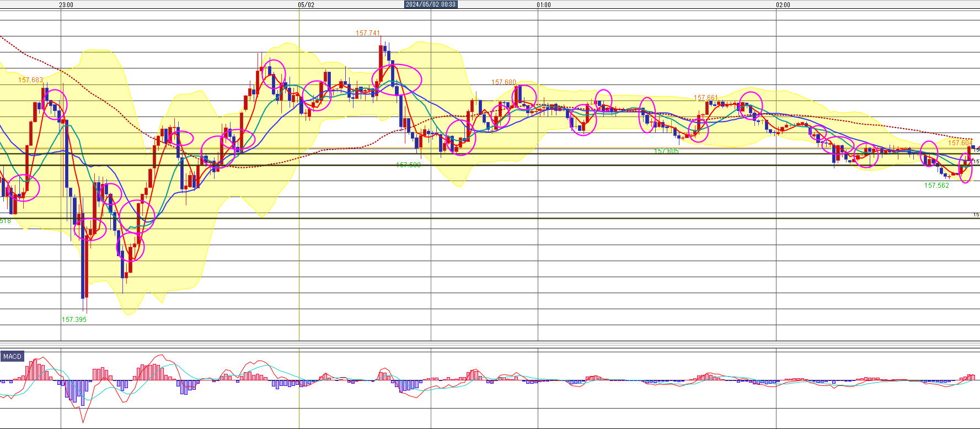Click the 05/02 date axis label
The height and width of the screenshot is (429, 980).
tap(306, 5)
